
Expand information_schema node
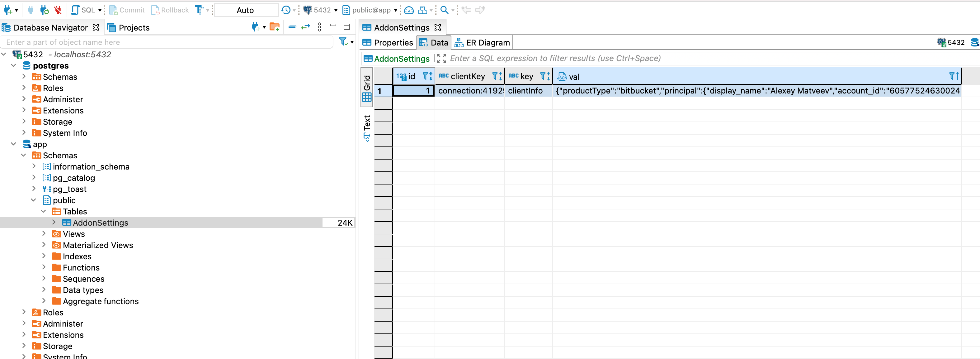[x=34, y=166]
